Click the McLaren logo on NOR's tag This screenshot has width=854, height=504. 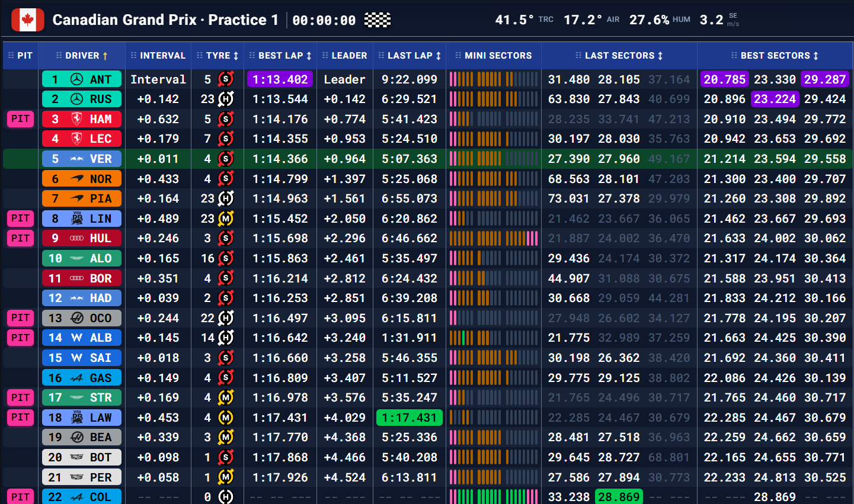(x=76, y=179)
